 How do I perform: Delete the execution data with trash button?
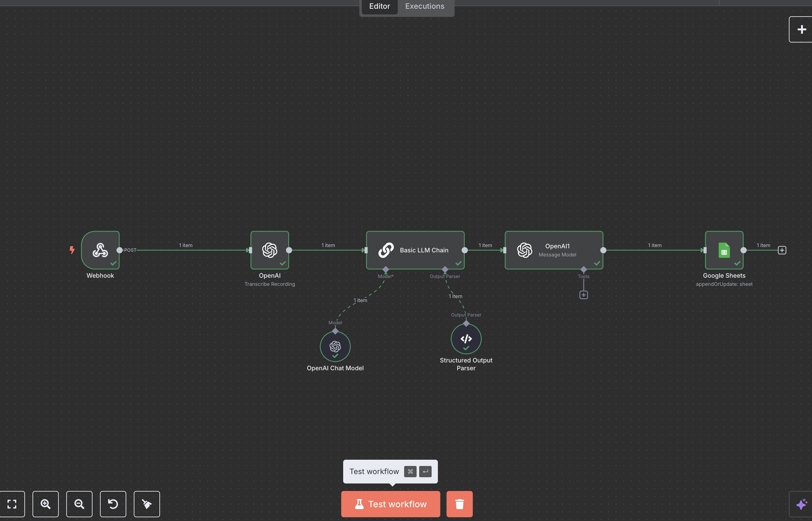pos(459,504)
